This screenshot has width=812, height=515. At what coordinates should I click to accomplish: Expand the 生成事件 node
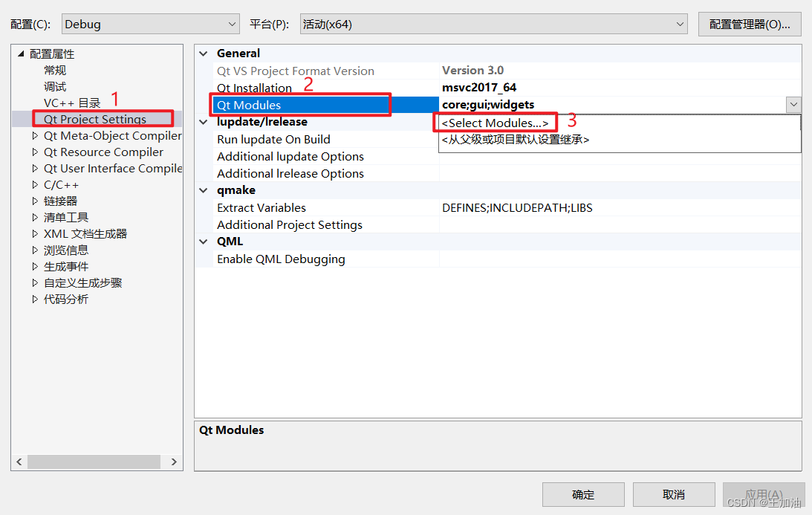point(35,267)
